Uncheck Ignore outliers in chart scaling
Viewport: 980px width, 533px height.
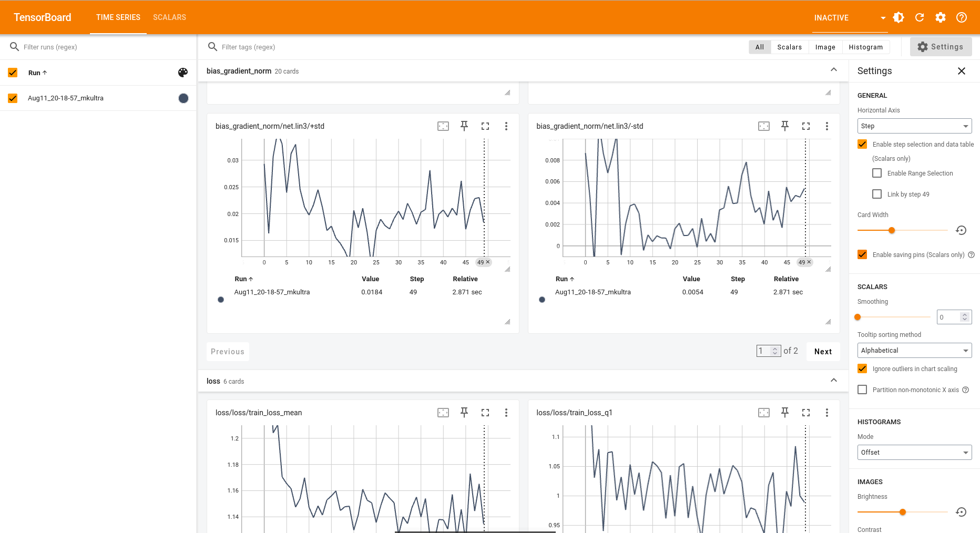click(x=862, y=368)
